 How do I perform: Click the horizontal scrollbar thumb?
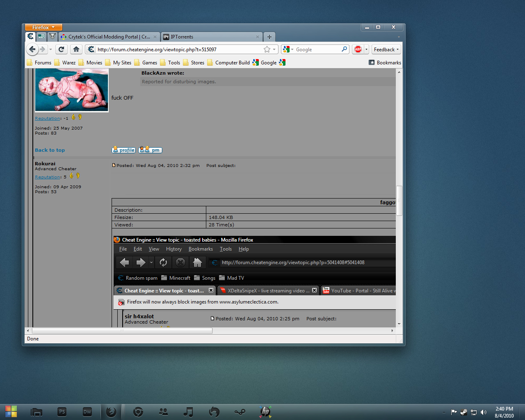122,331
